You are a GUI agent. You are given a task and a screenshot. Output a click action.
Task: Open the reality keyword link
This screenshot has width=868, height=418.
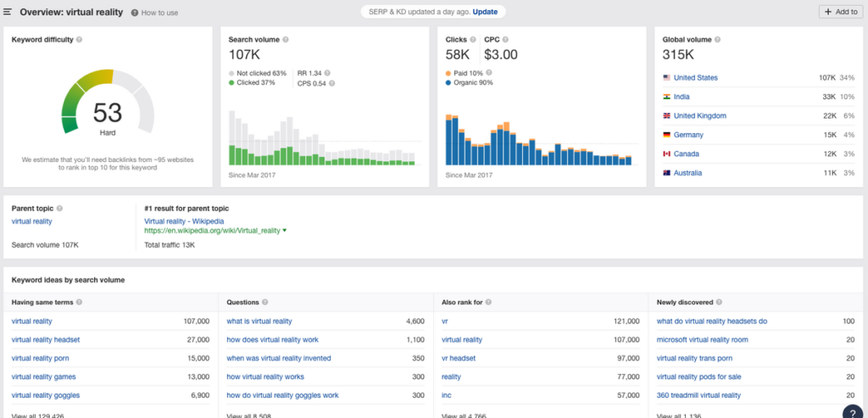pos(451,376)
